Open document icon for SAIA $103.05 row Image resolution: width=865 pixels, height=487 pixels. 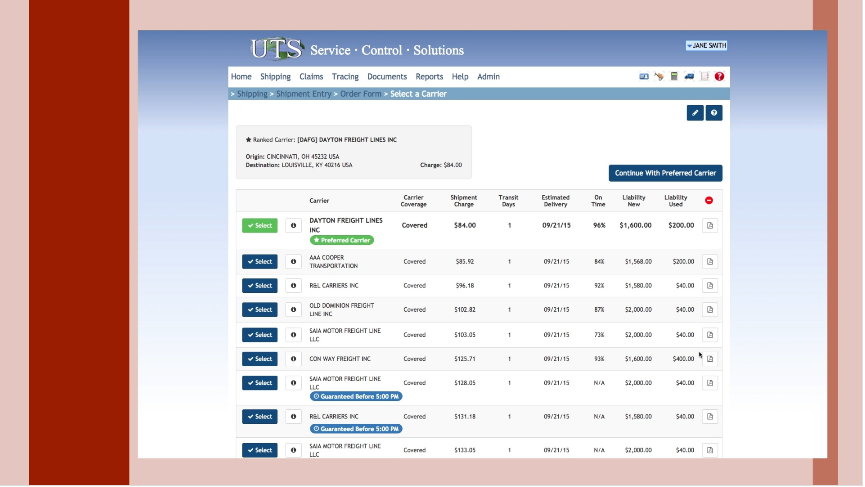pyautogui.click(x=710, y=335)
